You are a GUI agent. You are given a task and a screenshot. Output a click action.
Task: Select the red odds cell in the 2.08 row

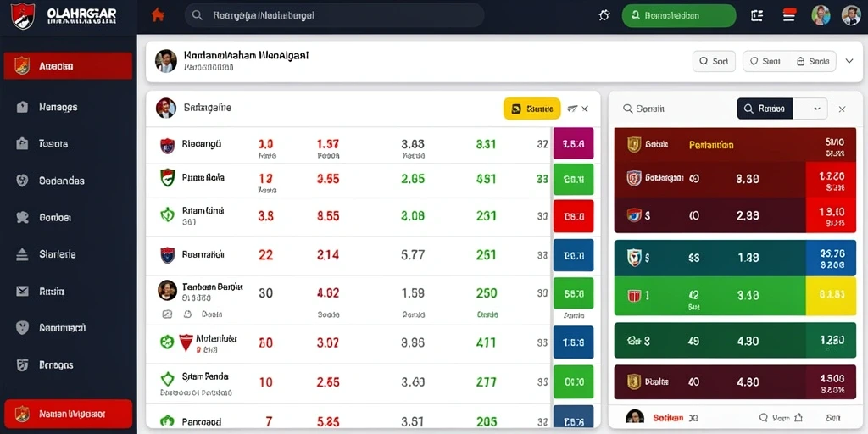[x=574, y=216]
